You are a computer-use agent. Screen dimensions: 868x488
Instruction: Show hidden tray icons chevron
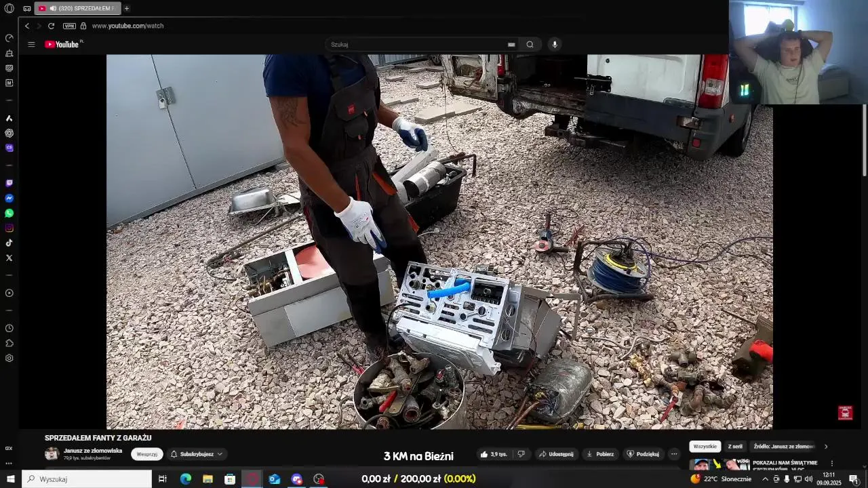point(766,479)
